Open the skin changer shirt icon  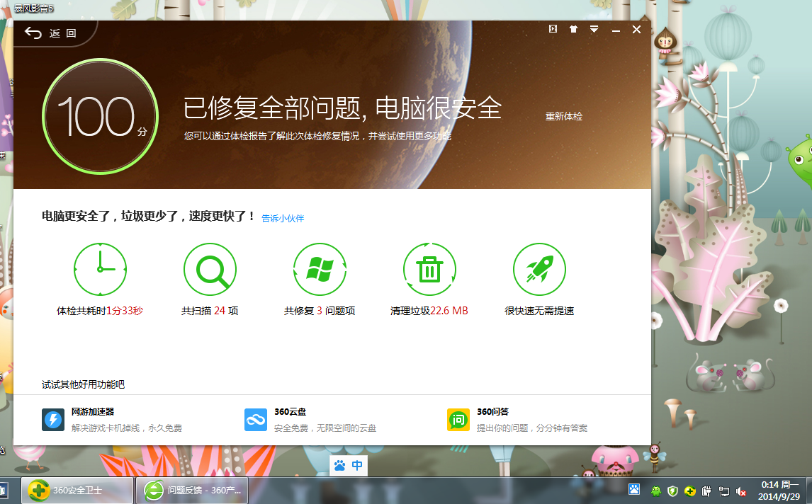click(573, 29)
